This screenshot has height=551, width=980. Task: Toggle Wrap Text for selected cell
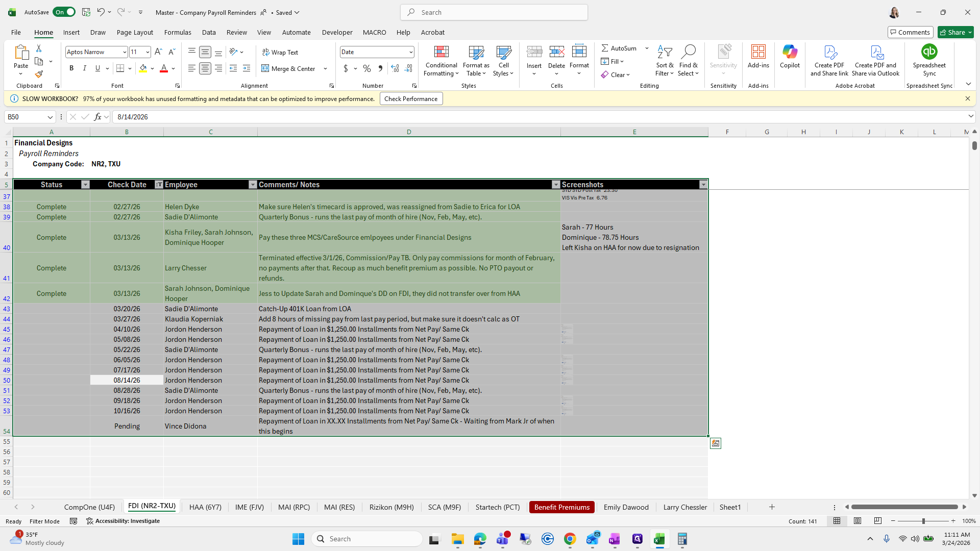tap(280, 52)
